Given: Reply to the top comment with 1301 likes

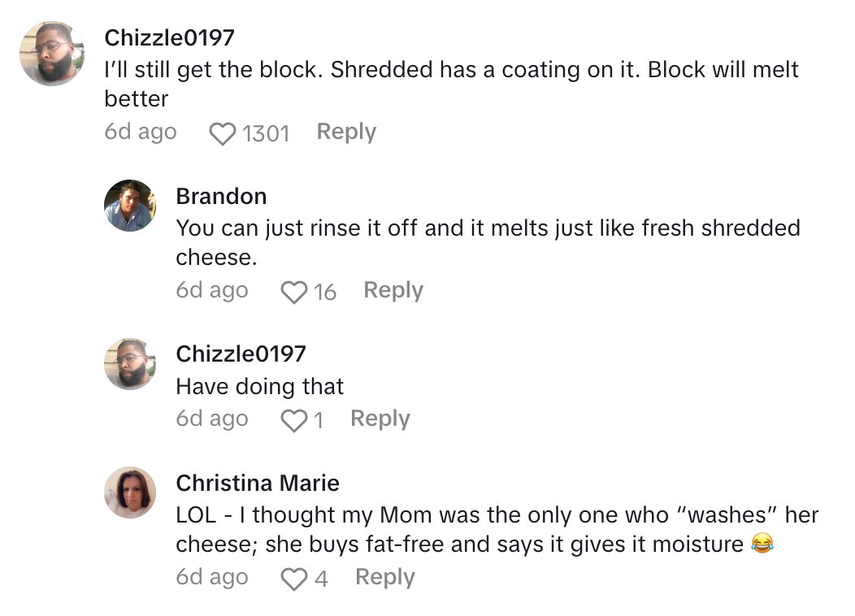Looking at the screenshot, I should (x=346, y=132).
